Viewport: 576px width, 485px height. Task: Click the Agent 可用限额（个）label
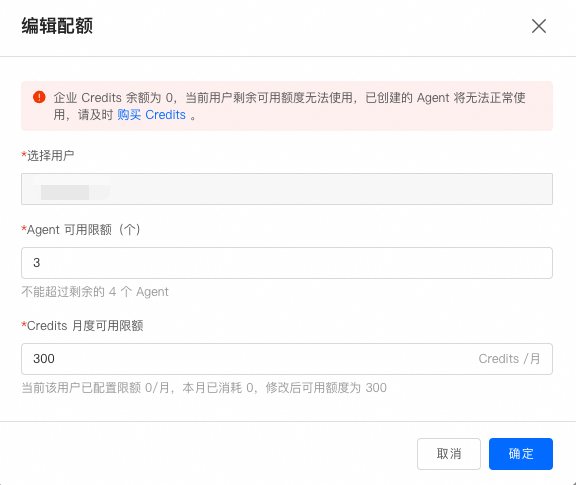pyautogui.click(x=81, y=230)
